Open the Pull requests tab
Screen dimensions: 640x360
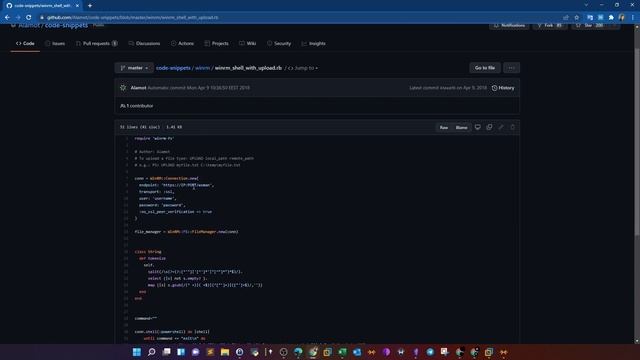96,43
